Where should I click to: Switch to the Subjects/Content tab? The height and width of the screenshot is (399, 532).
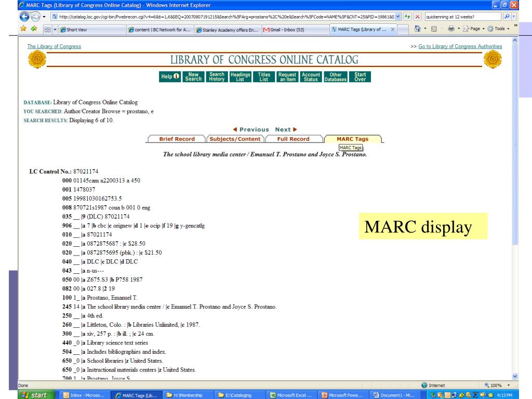pyautogui.click(x=235, y=139)
